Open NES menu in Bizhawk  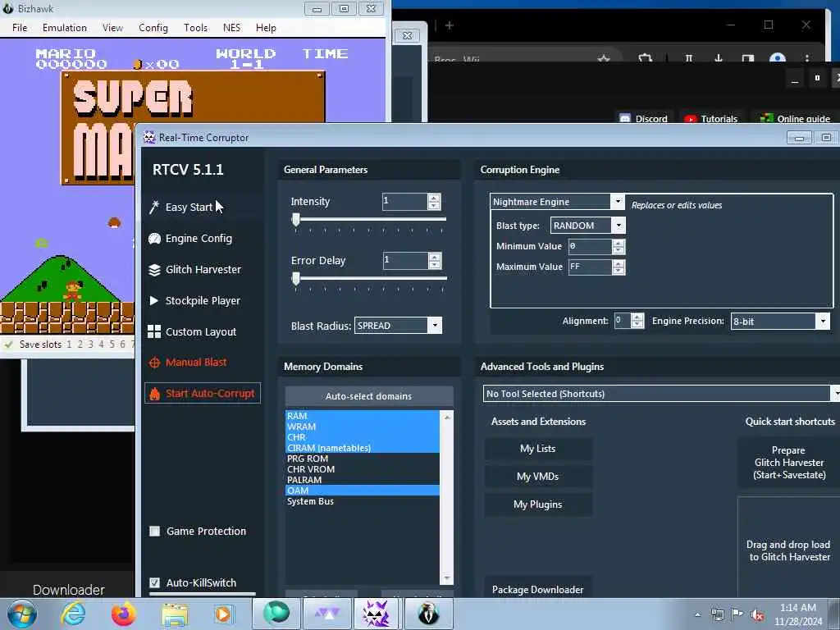pos(231,27)
